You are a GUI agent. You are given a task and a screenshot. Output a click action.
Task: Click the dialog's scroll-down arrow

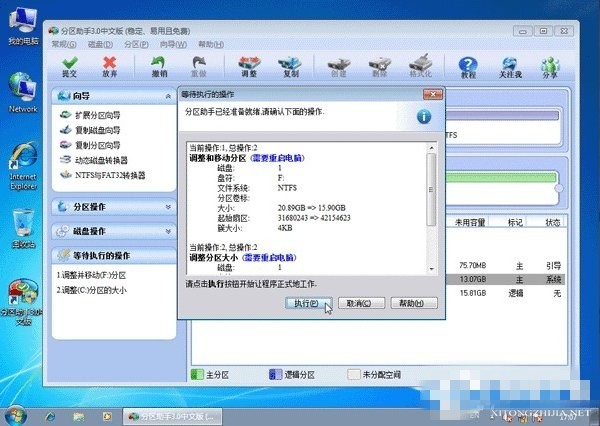pyautogui.click(x=432, y=269)
